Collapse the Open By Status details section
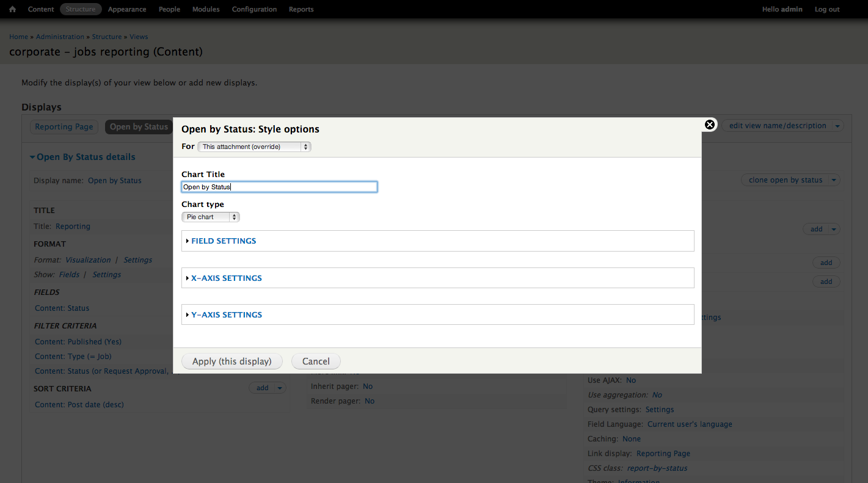 coord(83,157)
